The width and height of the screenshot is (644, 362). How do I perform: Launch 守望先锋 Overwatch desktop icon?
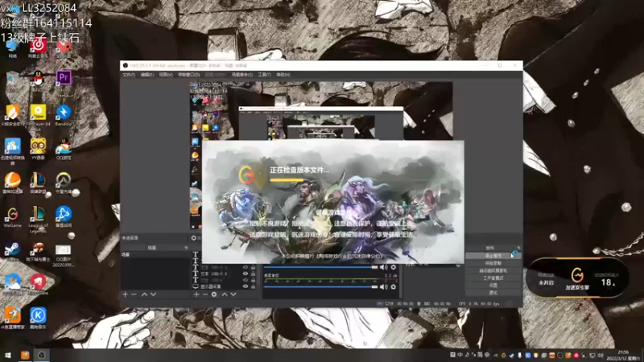coord(64,180)
